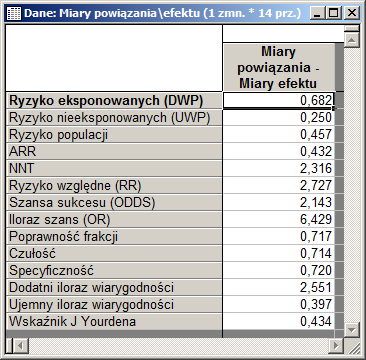Click cell with value 0,682

click(x=279, y=100)
